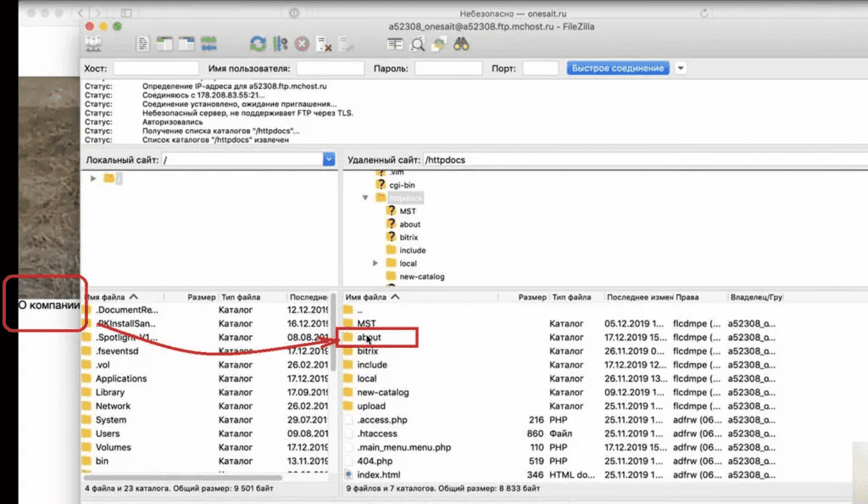Open the О компании link on the web page

click(48, 305)
